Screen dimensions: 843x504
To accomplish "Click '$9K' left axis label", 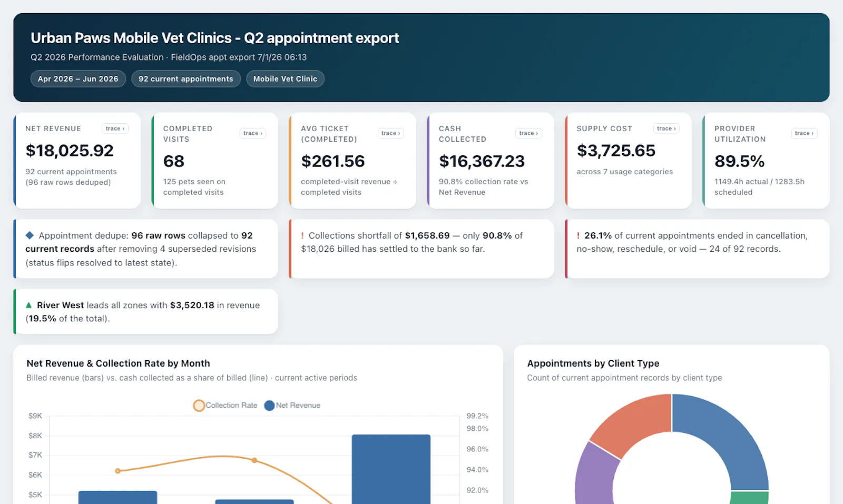I will click(x=35, y=416).
